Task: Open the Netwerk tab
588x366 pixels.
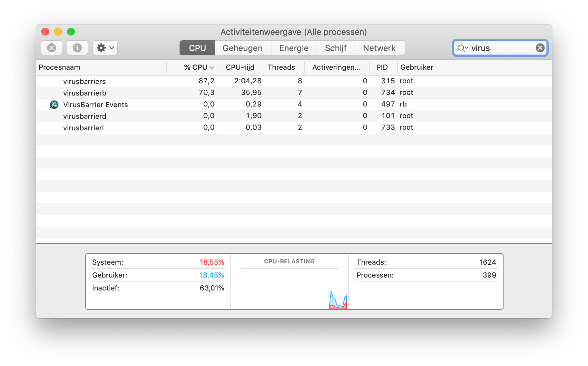Action: coord(379,48)
